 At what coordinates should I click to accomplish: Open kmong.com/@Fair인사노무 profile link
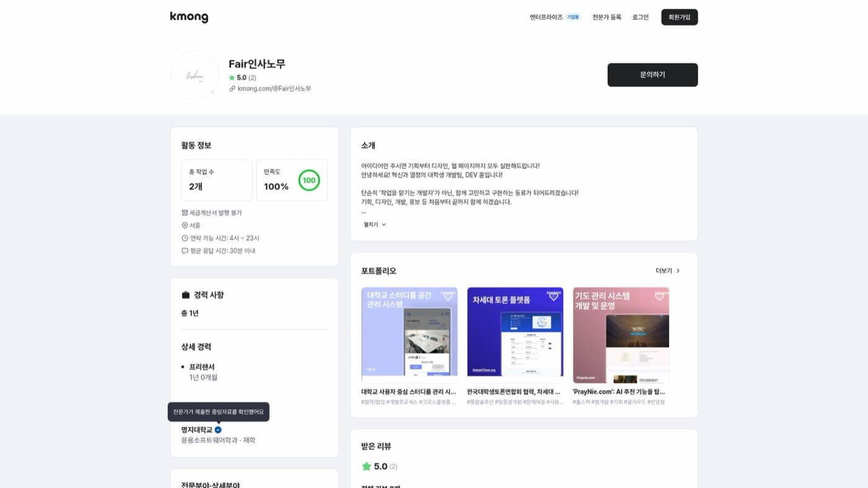(x=274, y=89)
